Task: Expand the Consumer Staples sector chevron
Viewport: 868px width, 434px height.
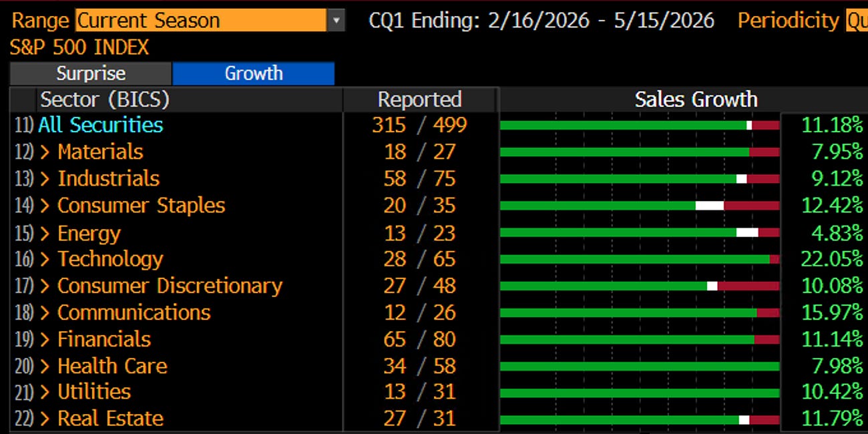Action: [45, 206]
